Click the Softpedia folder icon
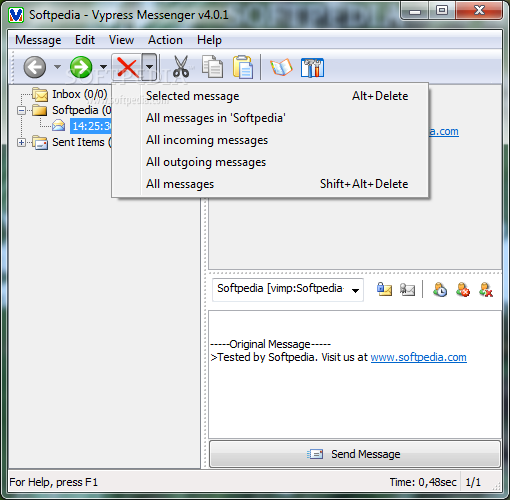The image size is (510, 500). point(40,110)
